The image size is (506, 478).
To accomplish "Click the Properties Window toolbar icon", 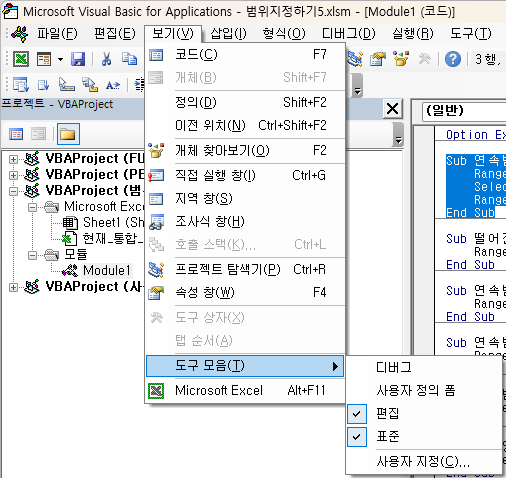I will [378, 59].
